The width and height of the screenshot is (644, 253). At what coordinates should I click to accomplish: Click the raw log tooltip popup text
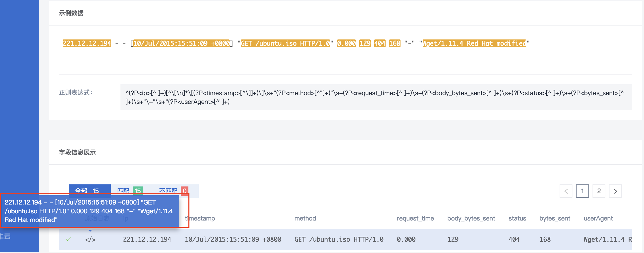point(89,211)
